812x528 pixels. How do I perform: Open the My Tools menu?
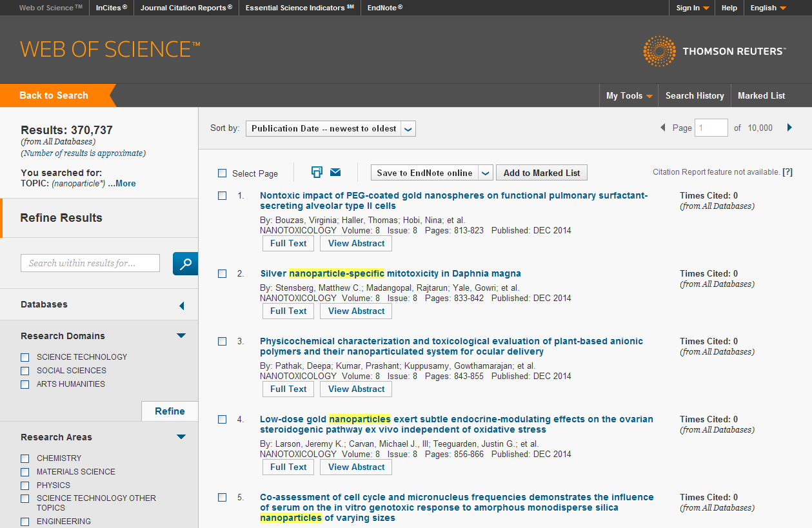click(629, 95)
